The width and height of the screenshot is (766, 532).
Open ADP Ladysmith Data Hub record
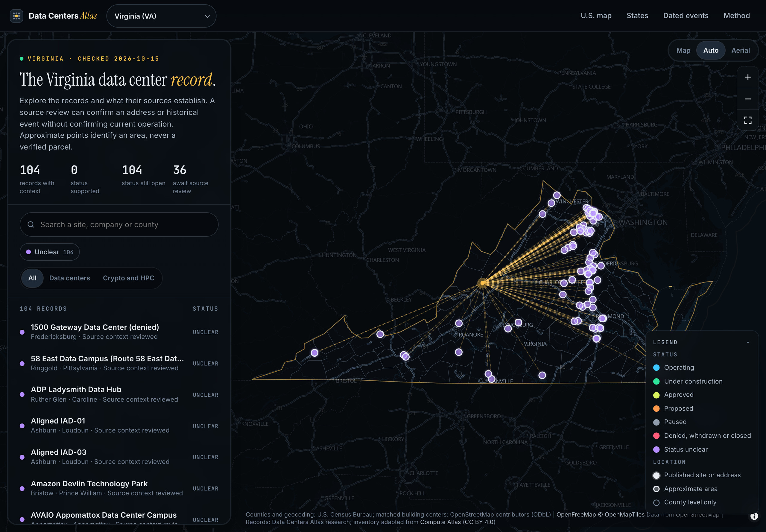click(x=119, y=394)
